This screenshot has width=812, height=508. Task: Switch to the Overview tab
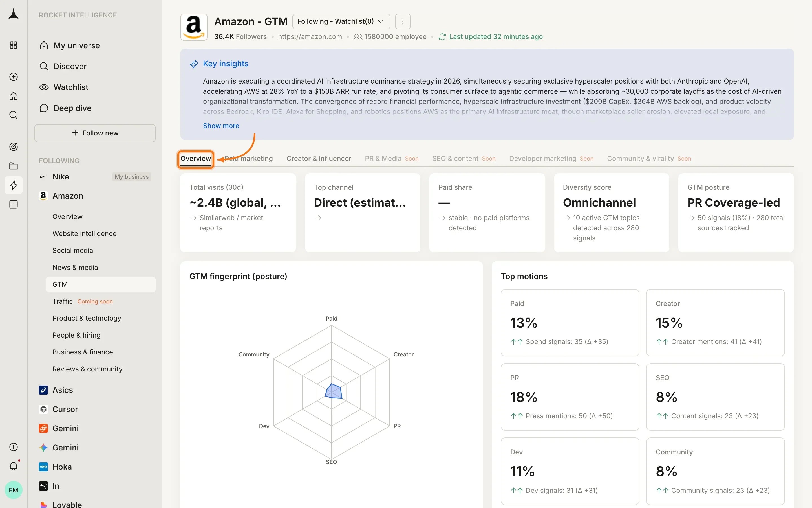(x=196, y=159)
